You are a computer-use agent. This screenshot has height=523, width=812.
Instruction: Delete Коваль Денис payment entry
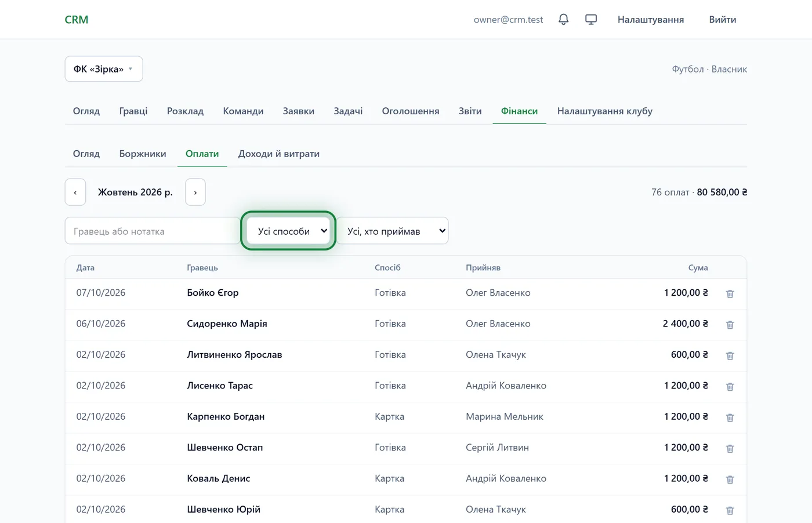coord(730,480)
